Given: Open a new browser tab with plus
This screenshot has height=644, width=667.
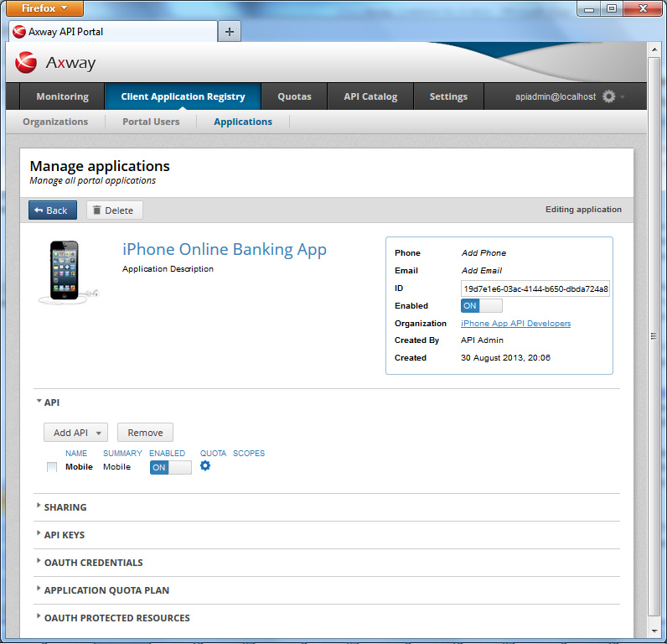Looking at the screenshot, I should tap(230, 32).
